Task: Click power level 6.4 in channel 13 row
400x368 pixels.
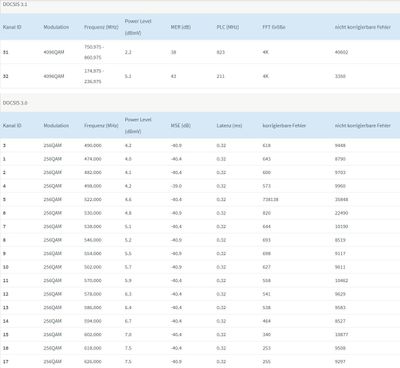Action: 128,308
